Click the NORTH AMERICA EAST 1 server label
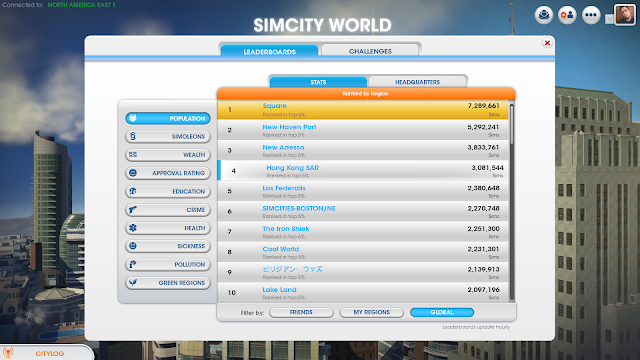The width and height of the screenshot is (640, 360). pos(82,5)
